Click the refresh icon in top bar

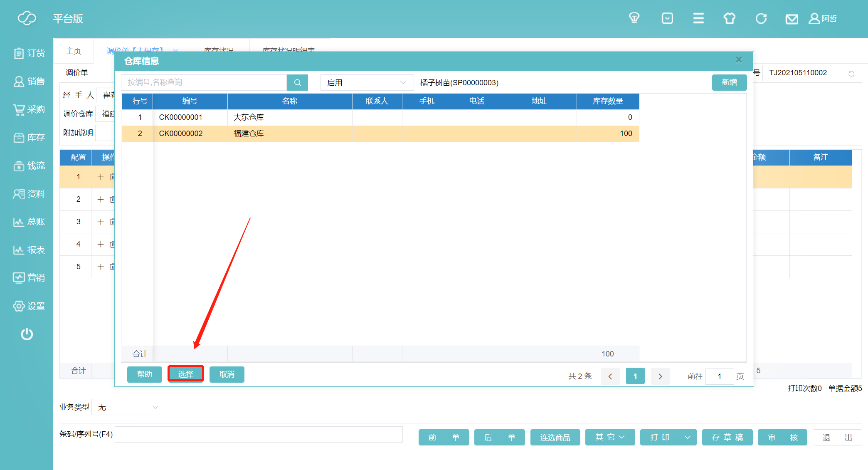click(x=761, y=19)
